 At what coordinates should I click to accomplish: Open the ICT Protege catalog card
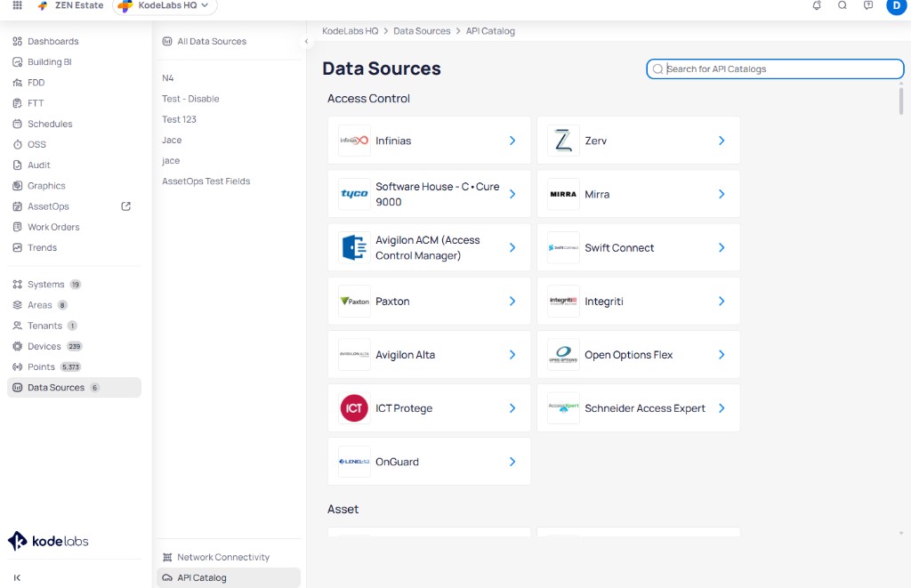(x=430, y=408)
